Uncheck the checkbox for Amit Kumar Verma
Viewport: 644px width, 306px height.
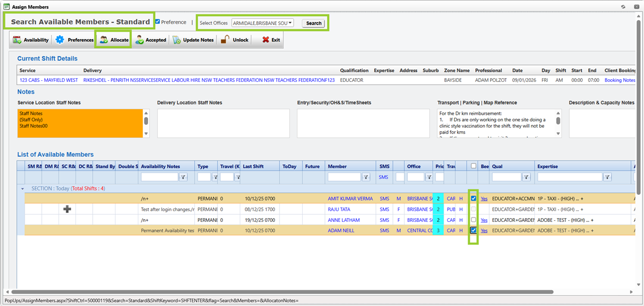474,199
